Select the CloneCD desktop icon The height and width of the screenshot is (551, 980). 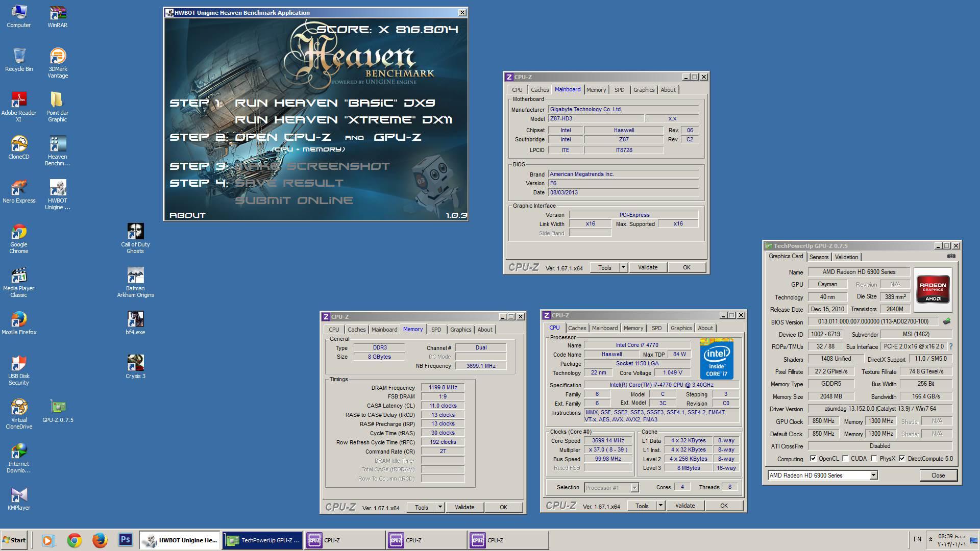[19, 147]
